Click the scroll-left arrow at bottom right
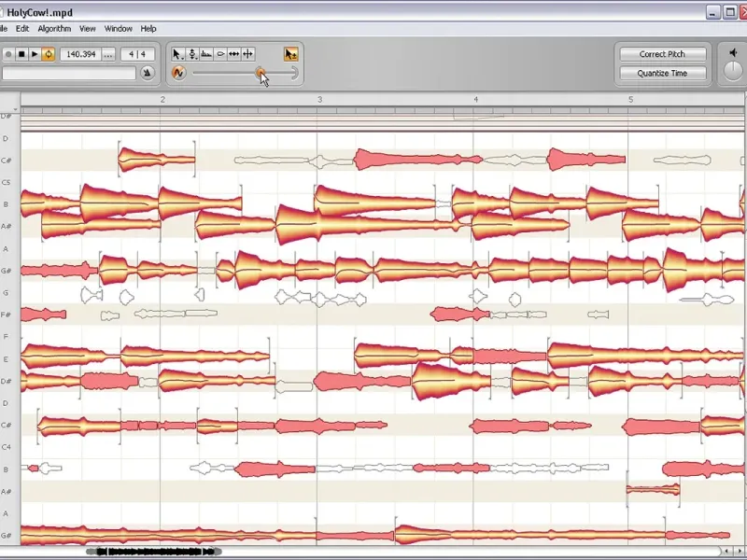 click(726, 552)
